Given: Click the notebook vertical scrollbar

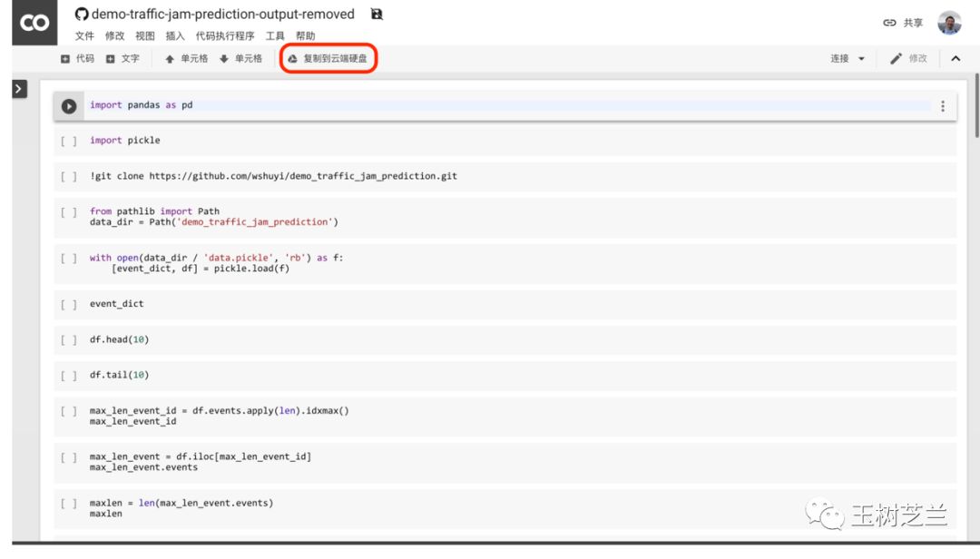Looking at the screenshot, I should point(976,105).
